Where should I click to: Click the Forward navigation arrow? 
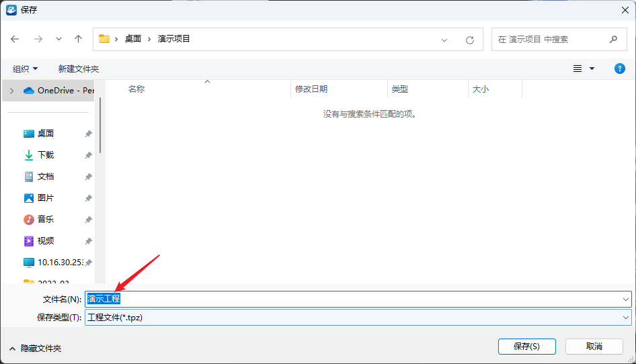click(x=38, y=40)
